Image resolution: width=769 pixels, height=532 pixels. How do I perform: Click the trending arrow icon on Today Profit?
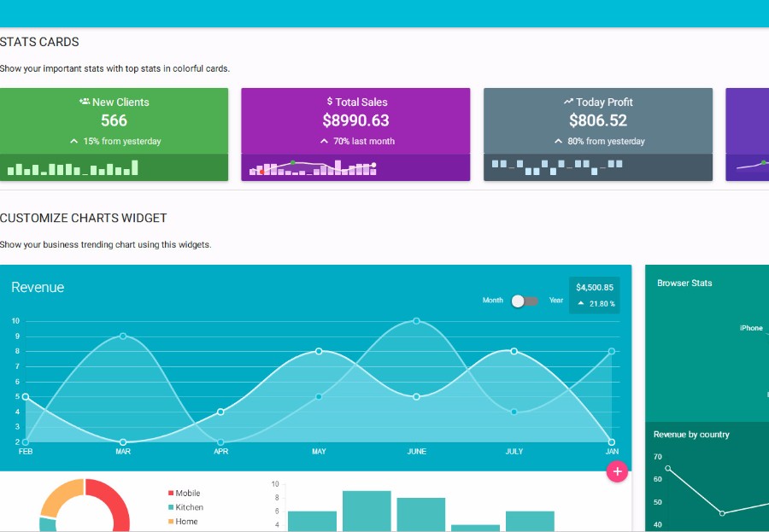[x=568, y=102]
